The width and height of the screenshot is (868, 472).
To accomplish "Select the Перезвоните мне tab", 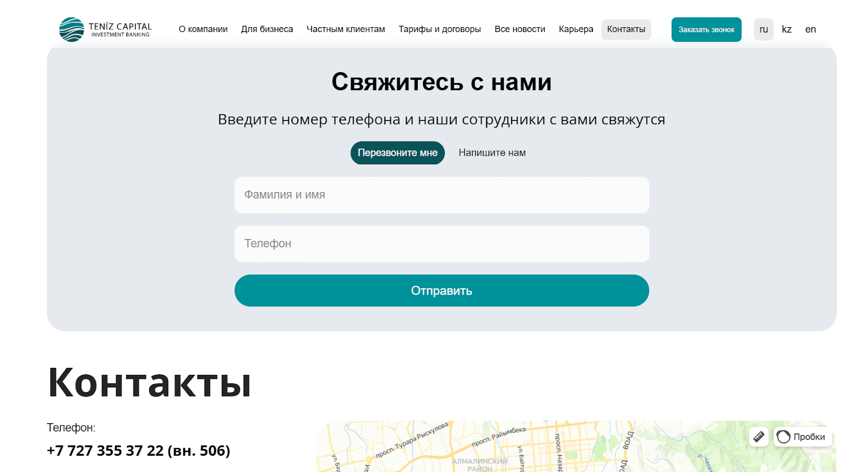I will tap(398, 153).
